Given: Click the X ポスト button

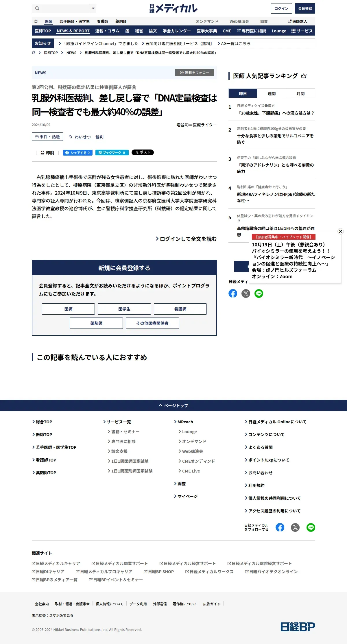Looking at the screenshot, I should (143, 152).
